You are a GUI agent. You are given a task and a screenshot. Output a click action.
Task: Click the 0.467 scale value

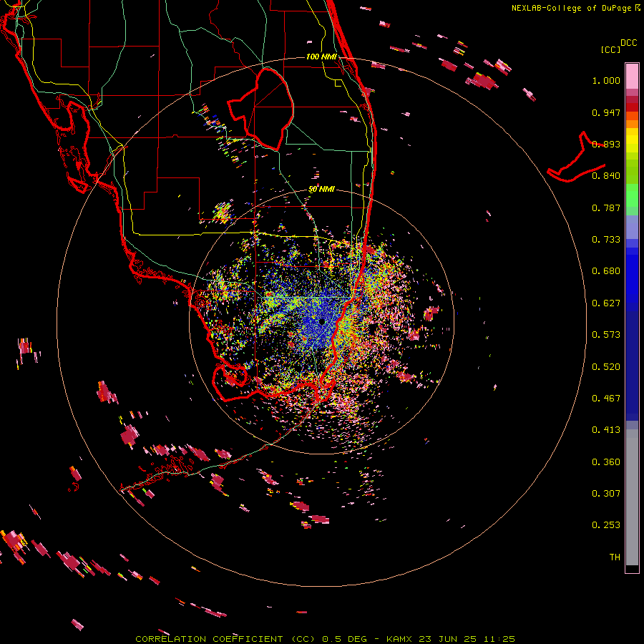click(606, 399)
